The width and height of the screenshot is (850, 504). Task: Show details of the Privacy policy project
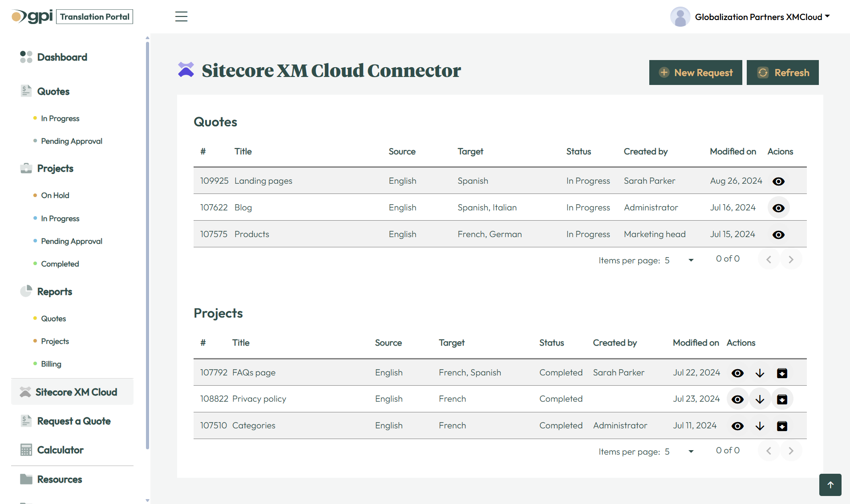(x=737, y=399)
